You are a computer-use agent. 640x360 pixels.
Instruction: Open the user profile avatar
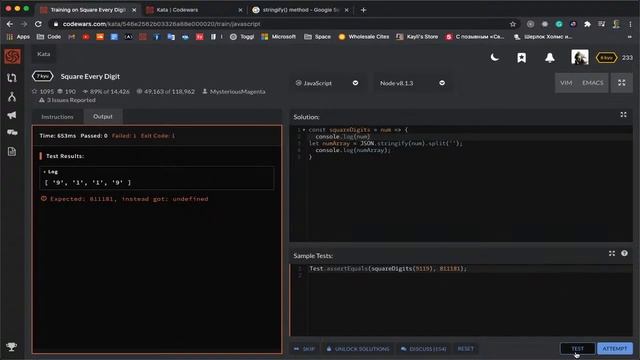tap(580, 57)
